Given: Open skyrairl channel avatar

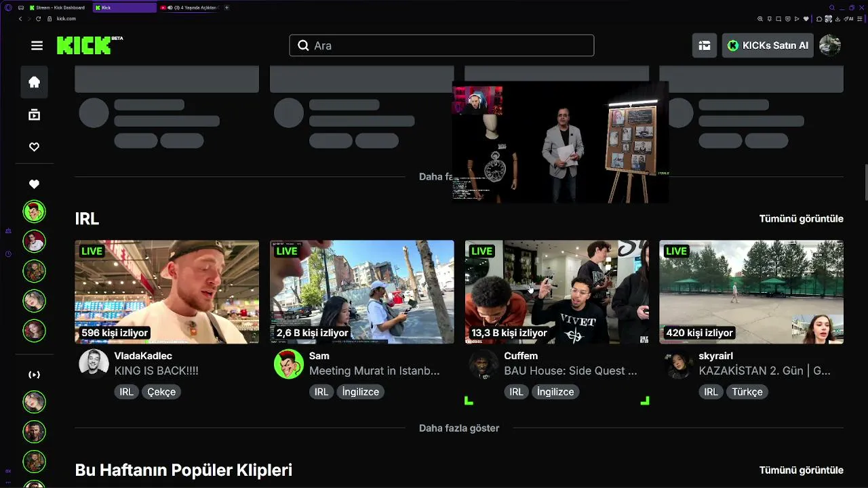Looking at the screenshot, I should 678,363.
